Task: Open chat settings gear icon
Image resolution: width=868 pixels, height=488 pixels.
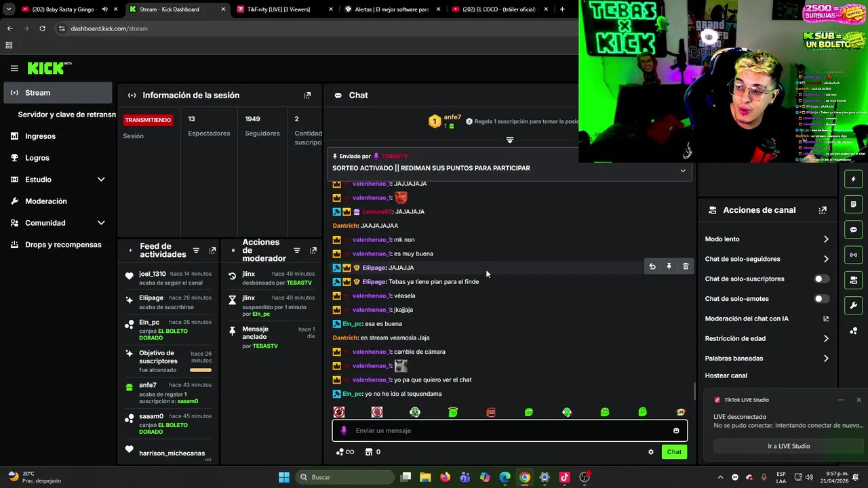Action: pos(651,452)
